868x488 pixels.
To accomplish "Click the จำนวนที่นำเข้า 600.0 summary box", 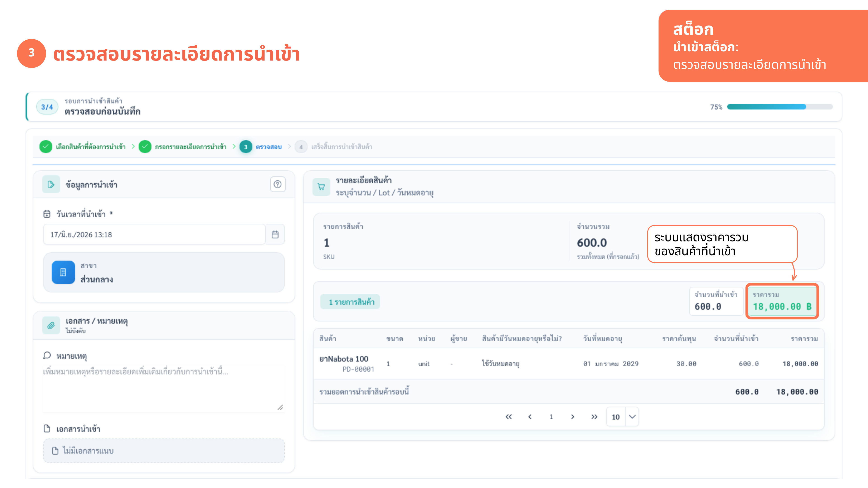I will coord(716,301).
